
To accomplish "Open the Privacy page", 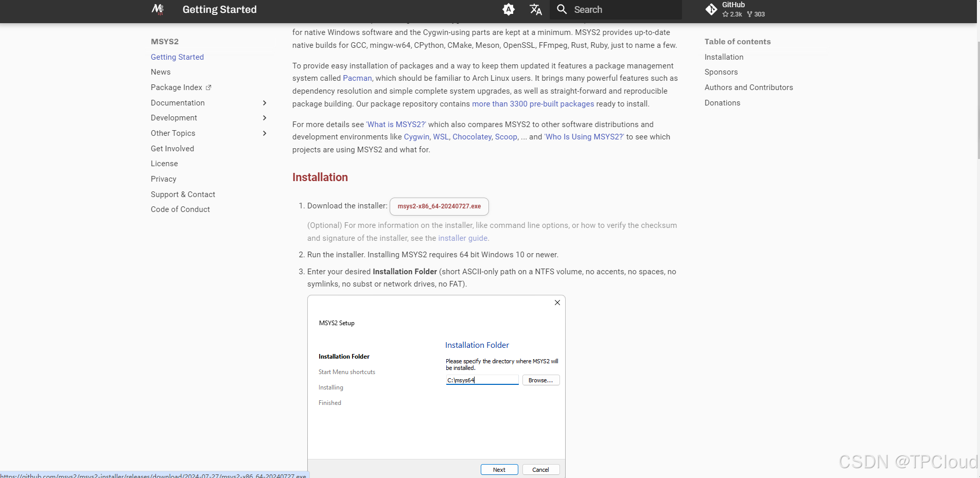I will 164,179.
